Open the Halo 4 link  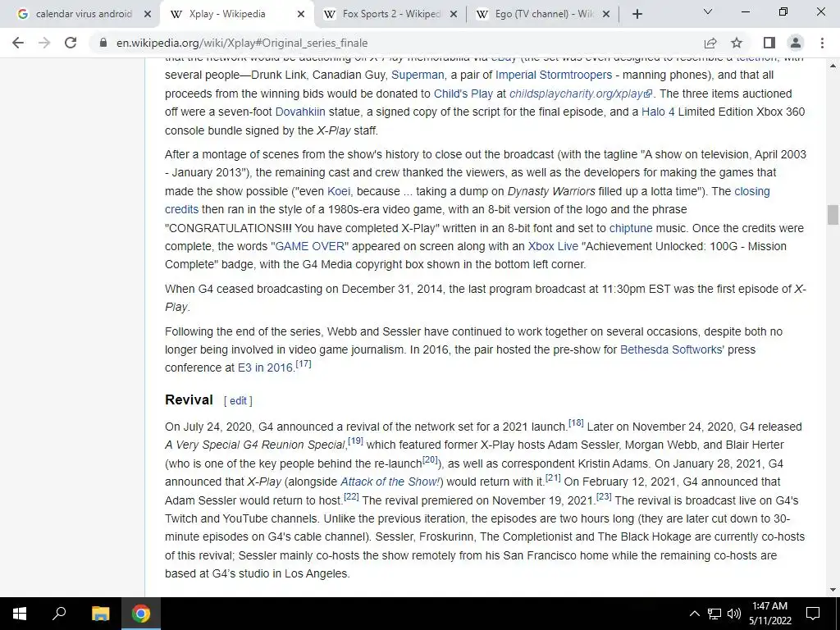click(x=658, y=112)
